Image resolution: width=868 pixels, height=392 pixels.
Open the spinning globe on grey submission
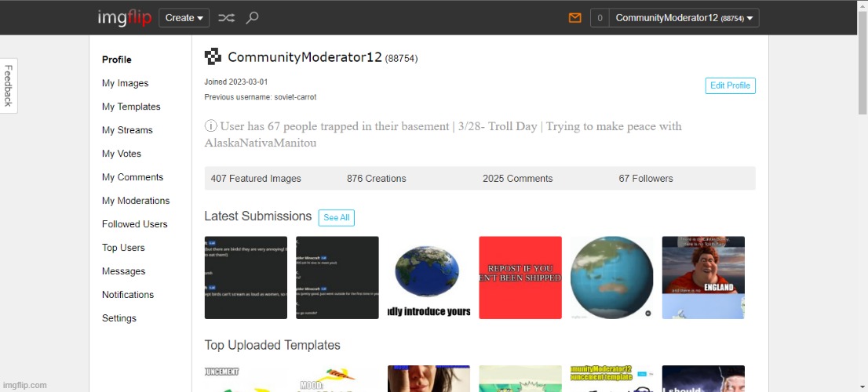tap(611, 278)
